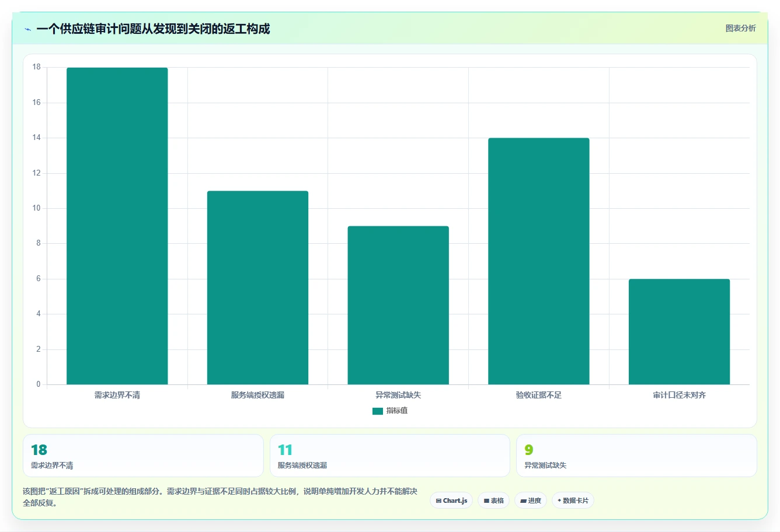Open the stat card showing 9

pos(636,456)
